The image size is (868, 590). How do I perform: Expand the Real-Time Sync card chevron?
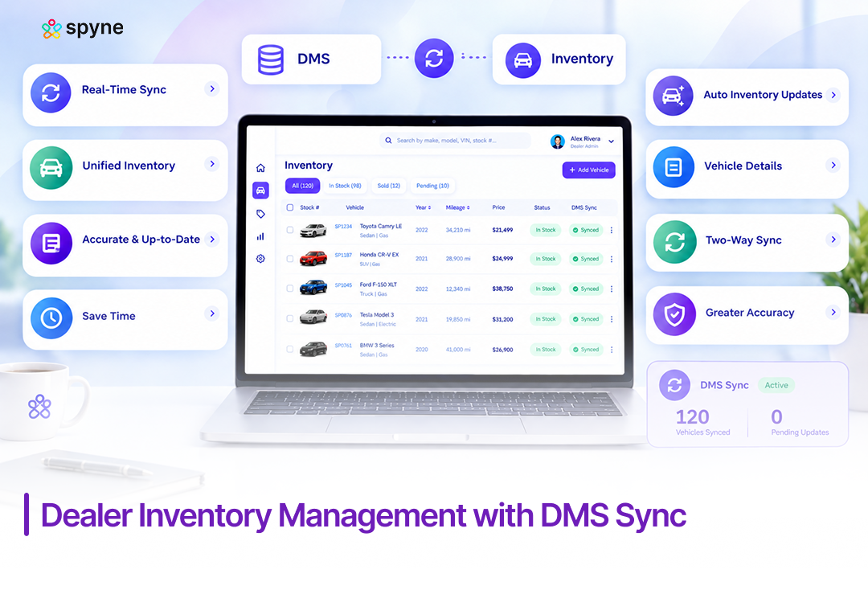212,88
